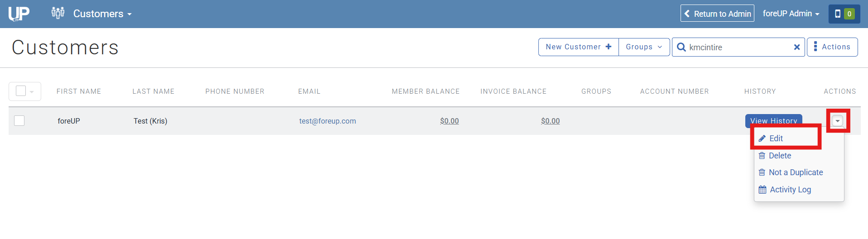This screenshot has width=868, height=239.
Task: Click the New Customer button
Action: 578,47
